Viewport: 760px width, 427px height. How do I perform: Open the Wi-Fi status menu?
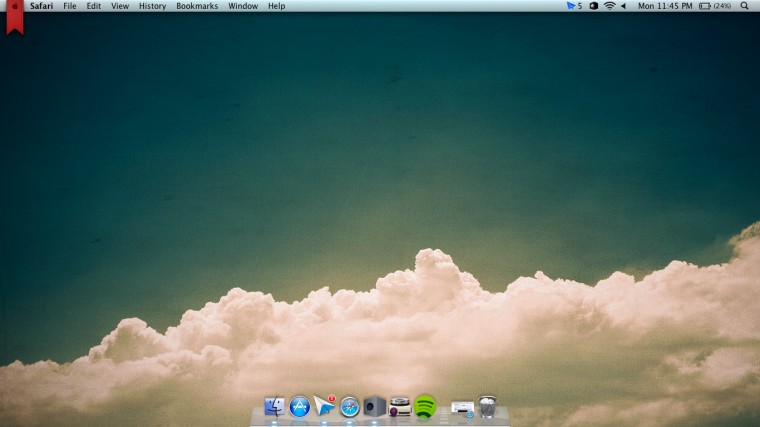click(x=610, y=6)
